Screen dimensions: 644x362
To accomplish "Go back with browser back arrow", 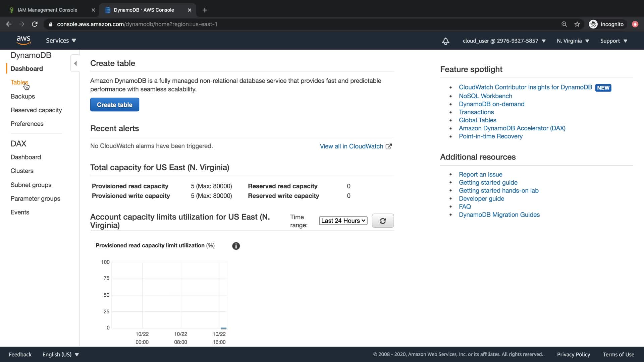I will click(x=9, y=24).
